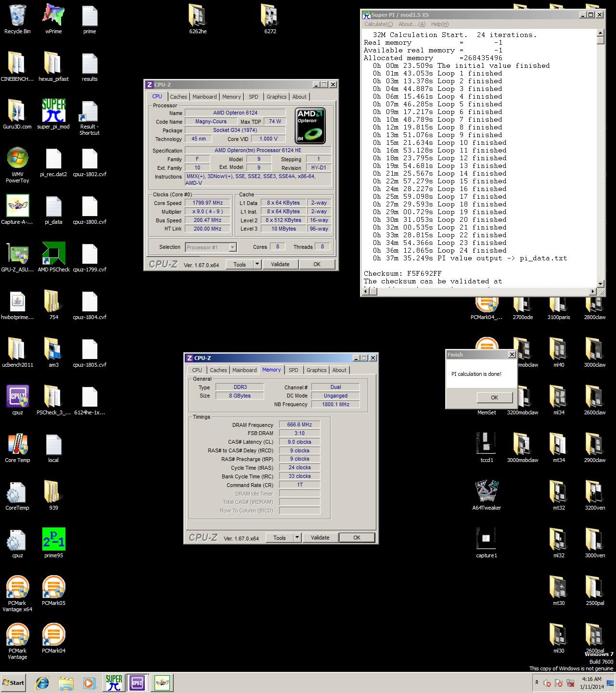The width and height of the screenshot is (616, 693).
Task: Open the super_pi_mod desktop icon
Action: (53, 114)
